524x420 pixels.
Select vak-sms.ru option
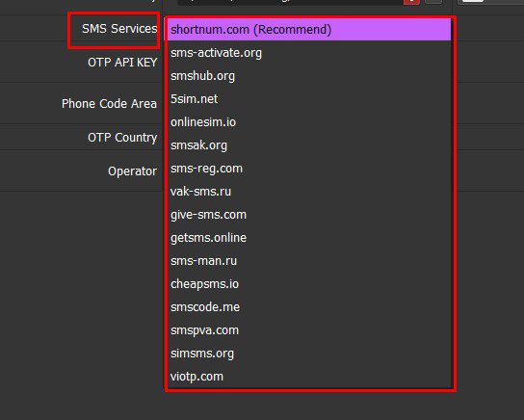point(309,192)
